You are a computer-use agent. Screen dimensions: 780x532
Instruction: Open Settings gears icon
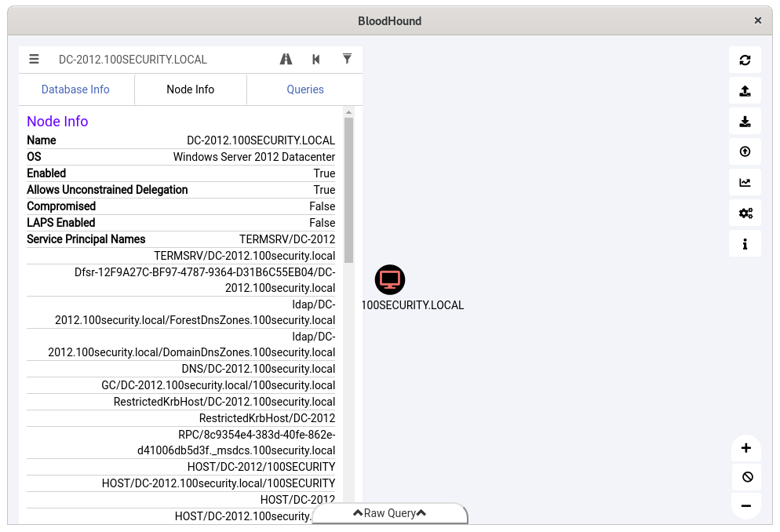pyautogui.click(x=745, y=213)
